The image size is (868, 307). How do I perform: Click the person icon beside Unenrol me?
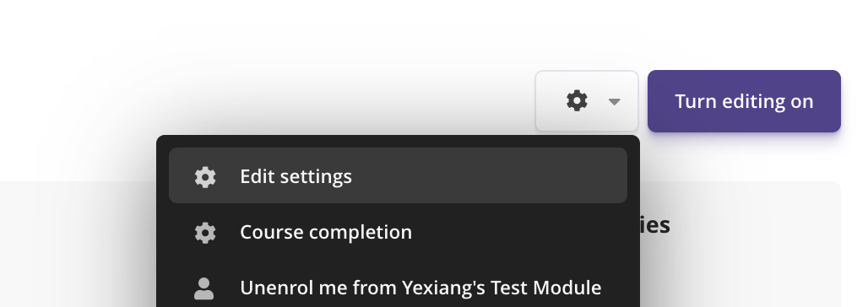pos(203,288)
